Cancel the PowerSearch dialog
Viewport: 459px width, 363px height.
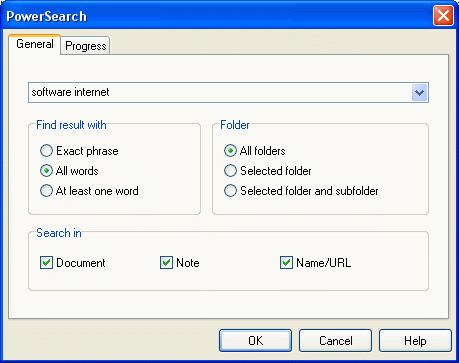tap(335, 341)
